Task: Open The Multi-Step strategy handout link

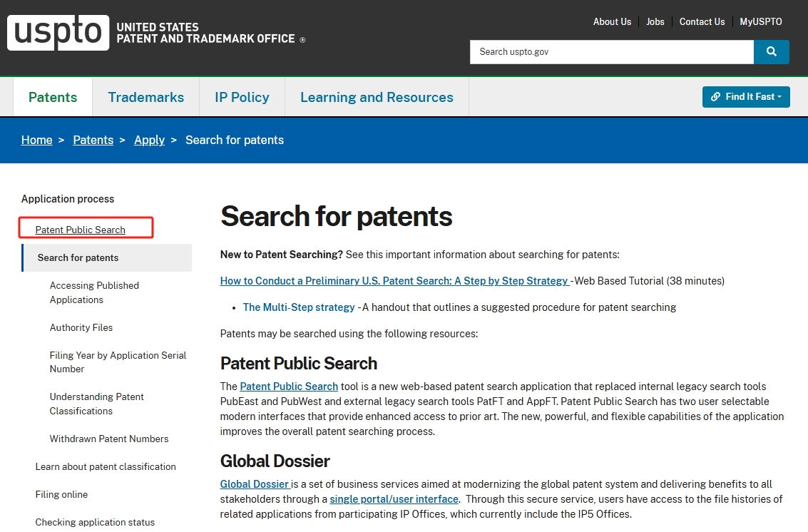Action: click(x=299, y=307)
